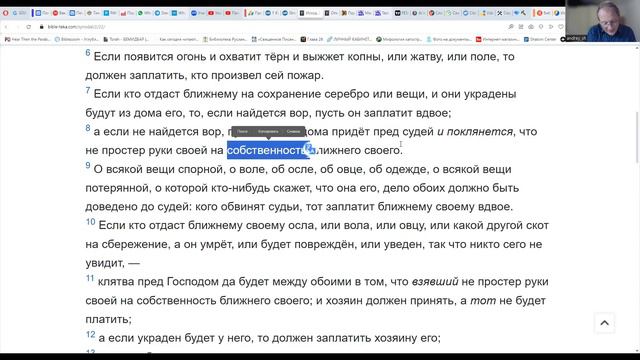Click italic words и поклянется
The width and height of the screenshot is (640, 360).
point(475,132)
